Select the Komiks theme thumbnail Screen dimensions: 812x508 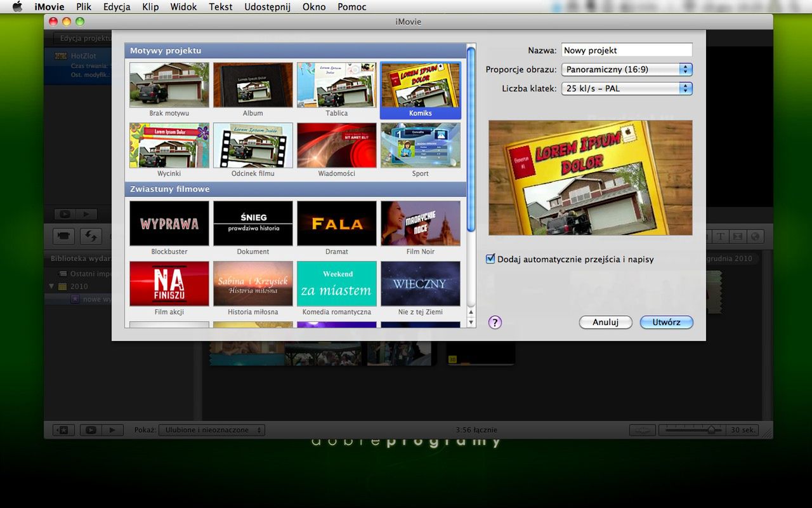pyautogui.click(x=421, y=84)
